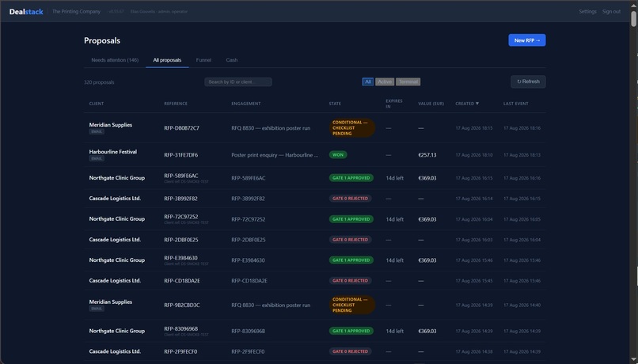Click The Printing Company name in header
This screenshot has width=638, height=364.
[76, 11]
